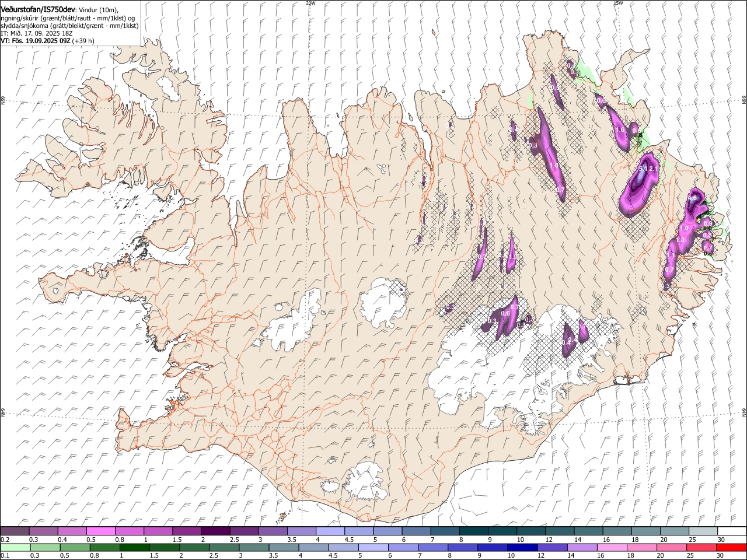The height and width of the screenshot is (560, 747).
Task: Click the 4.6 precipitation value on the map
Action: (693, 198)
